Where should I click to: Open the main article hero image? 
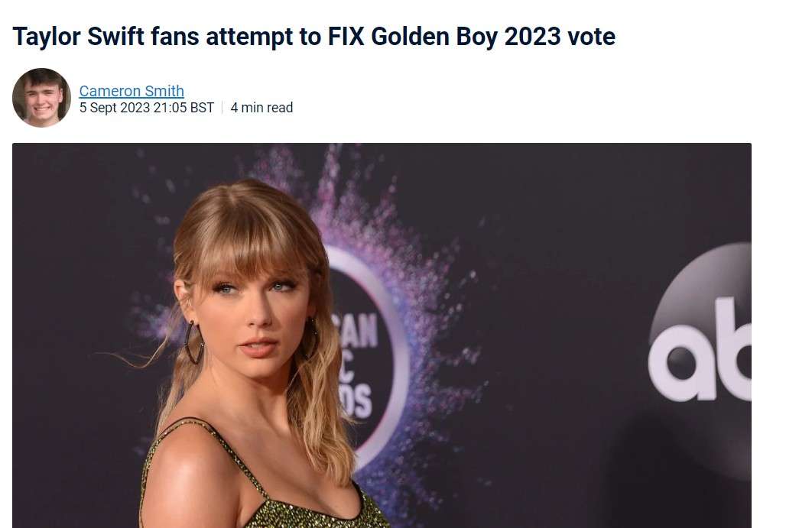coord(382,335)
